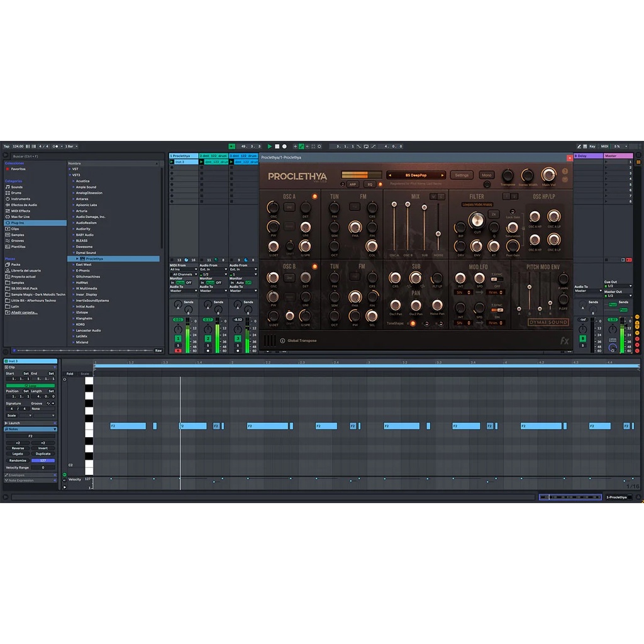Expand the Arturia plugin folder

(74, 211)
